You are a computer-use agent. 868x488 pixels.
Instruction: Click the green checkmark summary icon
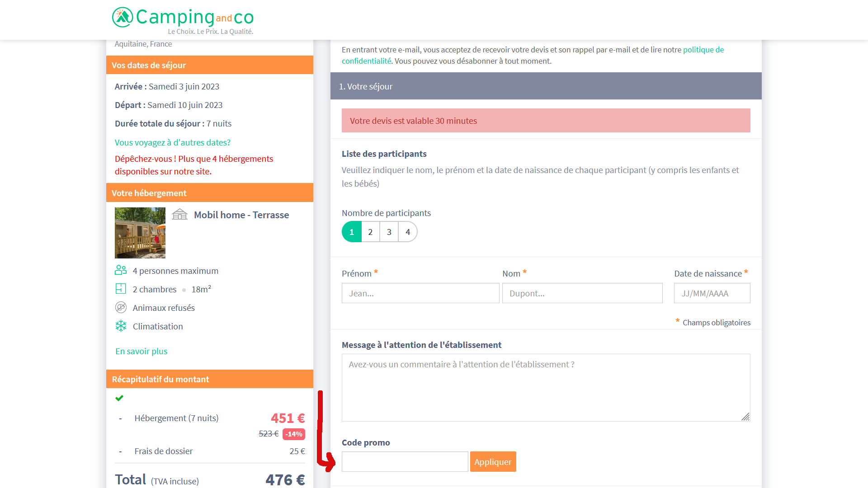click(119, 398)
